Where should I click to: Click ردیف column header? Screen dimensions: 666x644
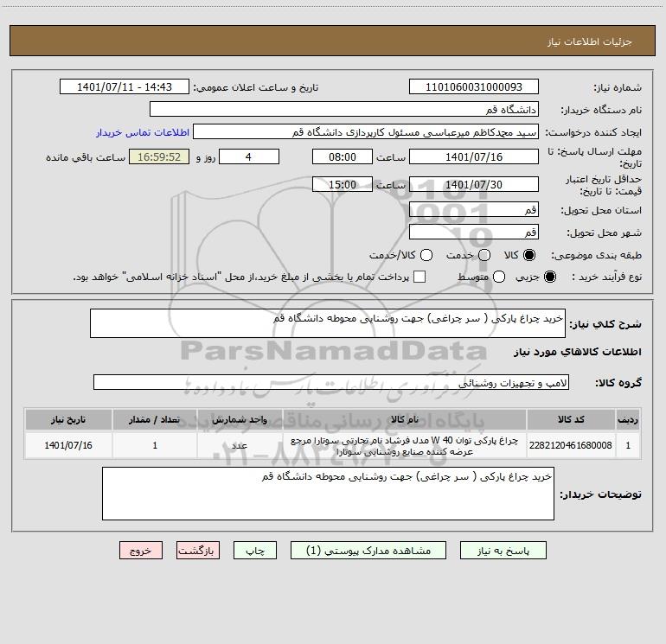click(628, 420)
